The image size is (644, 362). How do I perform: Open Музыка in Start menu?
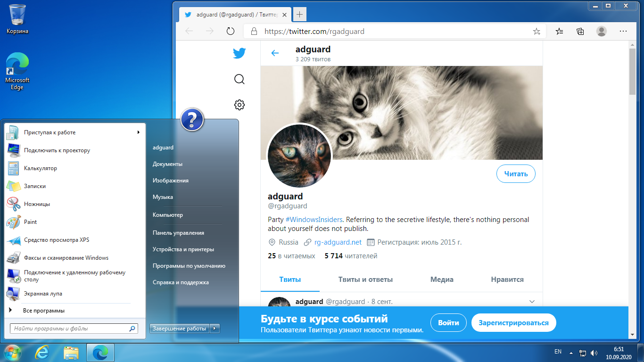pyautogui.click(x=163, y=197)
